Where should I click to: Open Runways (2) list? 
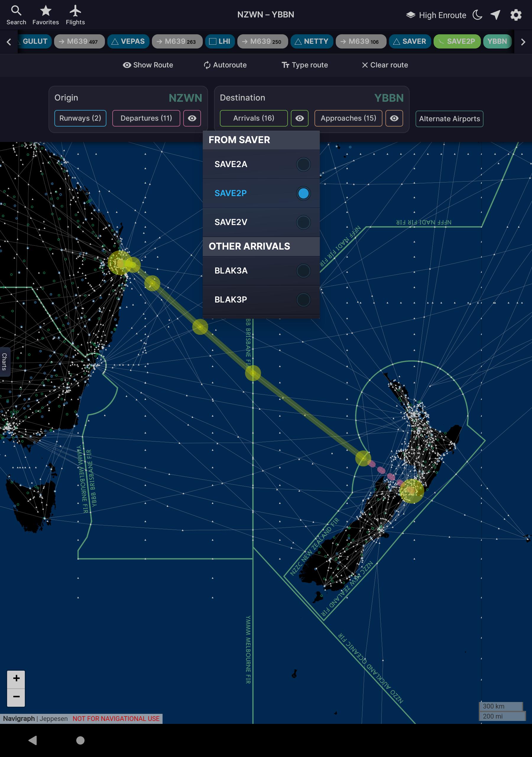80,118
